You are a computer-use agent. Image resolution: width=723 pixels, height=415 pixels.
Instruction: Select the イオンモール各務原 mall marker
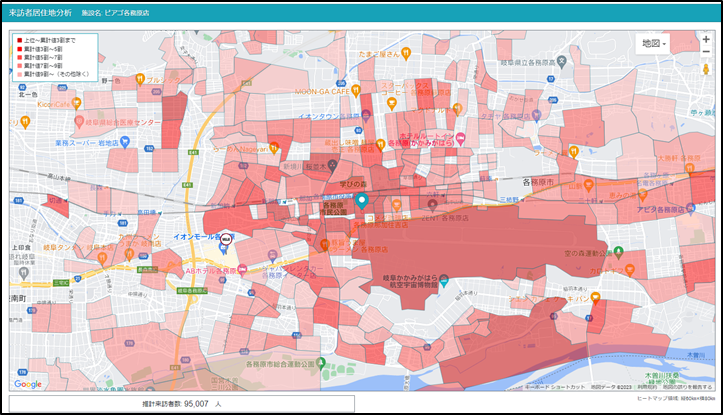point(226,242)
